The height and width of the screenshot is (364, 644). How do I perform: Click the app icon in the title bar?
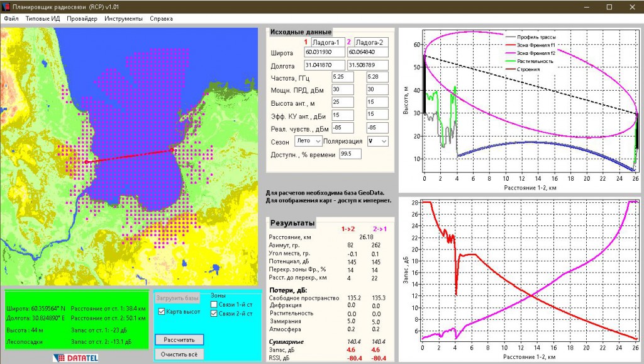tap(7, 6)
